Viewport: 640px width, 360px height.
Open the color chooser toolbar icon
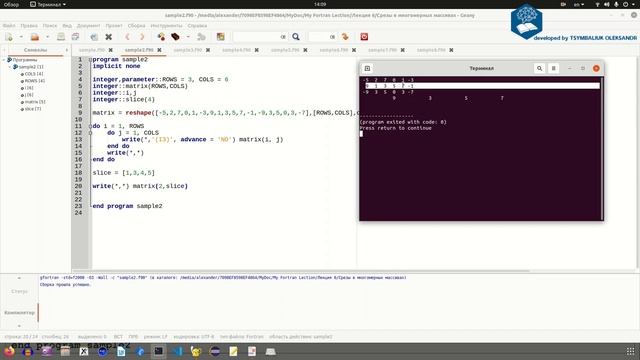coord(220,37)
